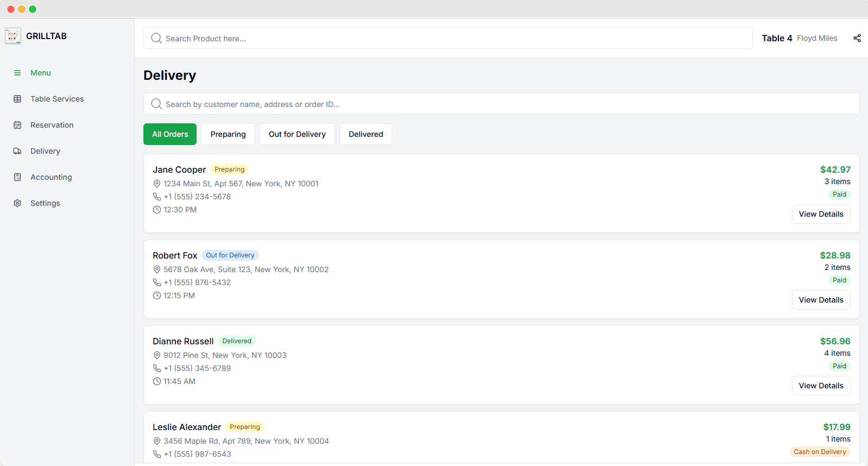Click the Delivery truck icon in sidebar
This screenshot has width=868, height=466.
coord(17,151)
